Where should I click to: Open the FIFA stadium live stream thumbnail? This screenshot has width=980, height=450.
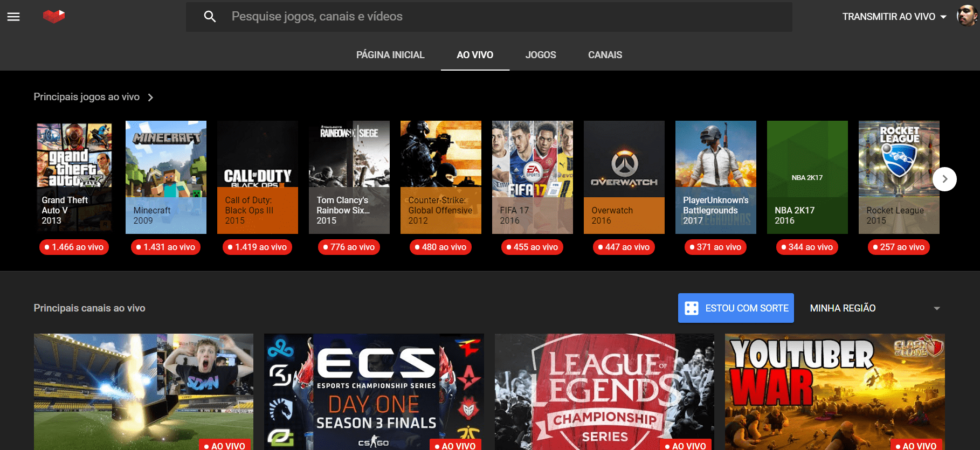143,392
